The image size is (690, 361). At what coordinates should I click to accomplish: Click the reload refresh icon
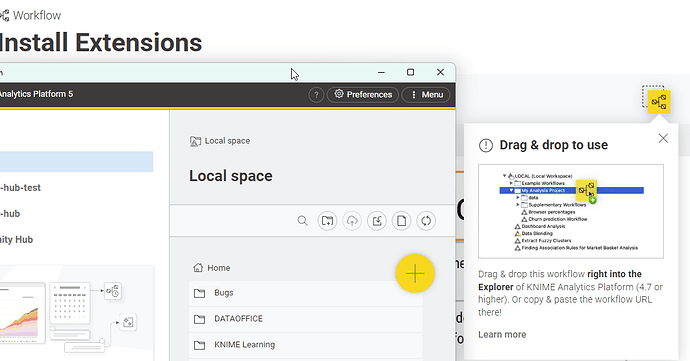click(426, 221)
